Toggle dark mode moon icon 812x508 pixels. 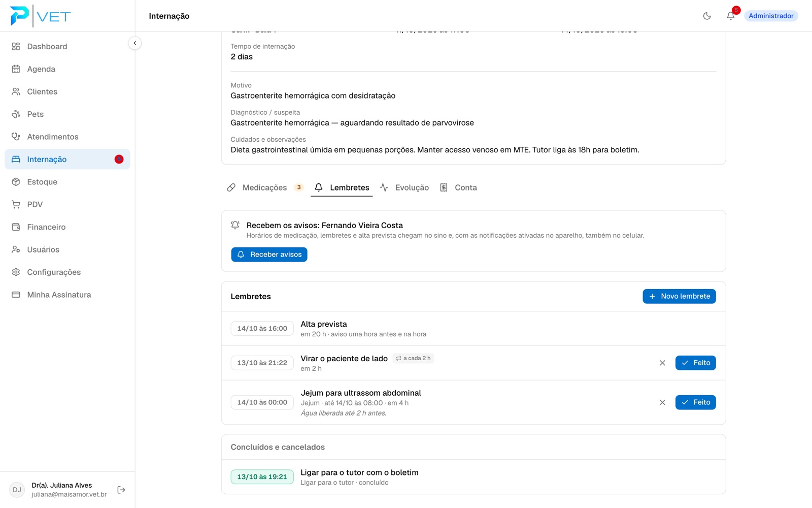(x=707, y=16)
